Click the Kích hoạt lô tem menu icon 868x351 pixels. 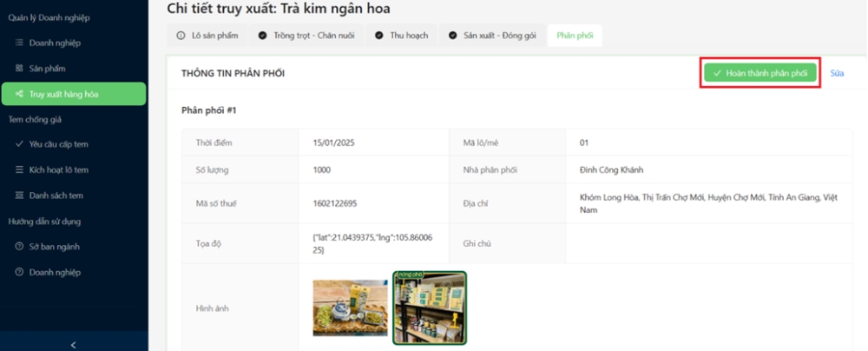point(19,169)
